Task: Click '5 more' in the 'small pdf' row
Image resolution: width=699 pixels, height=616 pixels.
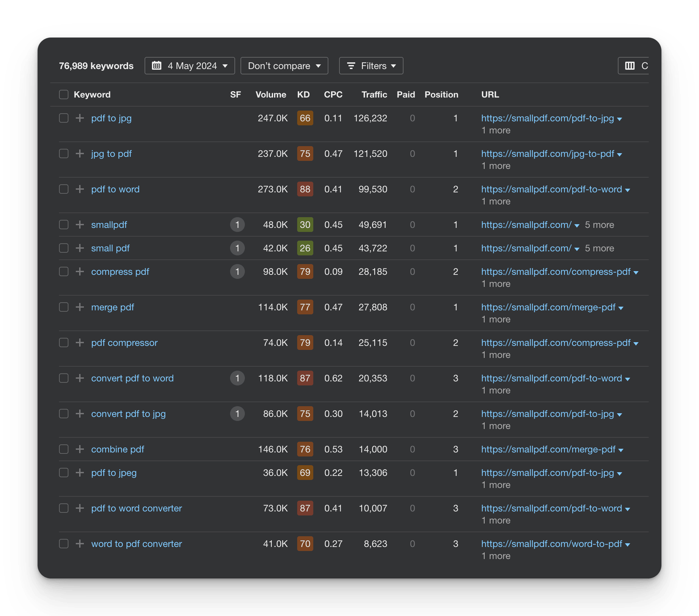Action: pos(599,248)
